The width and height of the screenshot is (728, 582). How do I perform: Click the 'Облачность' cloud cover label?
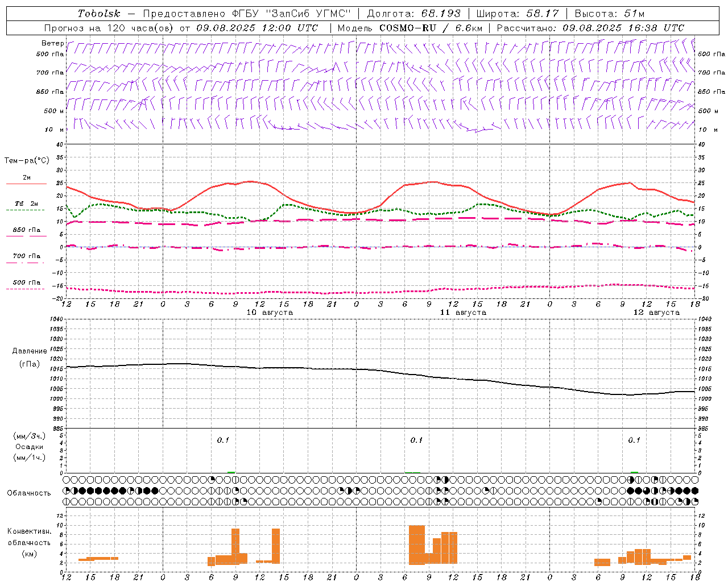point(29,493)
